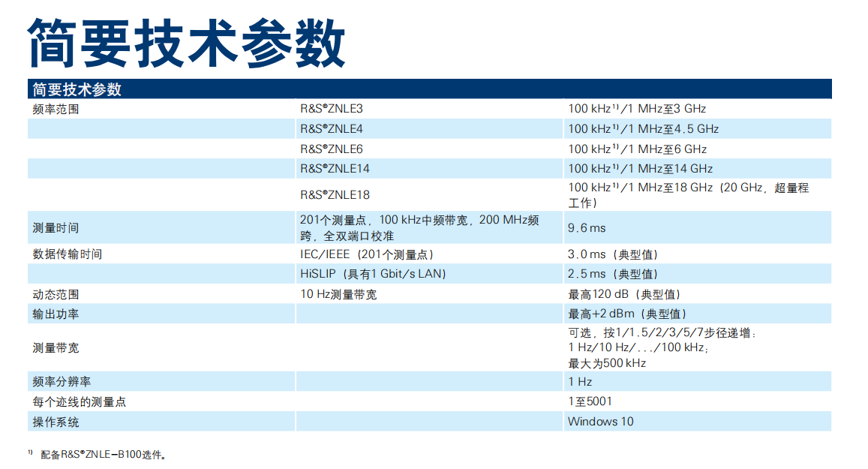This screenshot has height=469, width=868.
Task: Click the dark blue 简要技术参数 table header
Action: 77,89
